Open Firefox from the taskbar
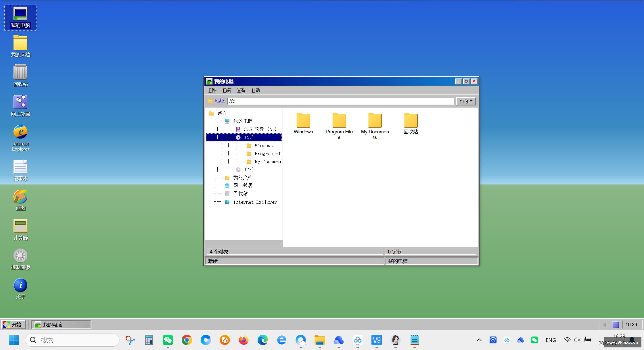The image size is (644, 350). 244,340
